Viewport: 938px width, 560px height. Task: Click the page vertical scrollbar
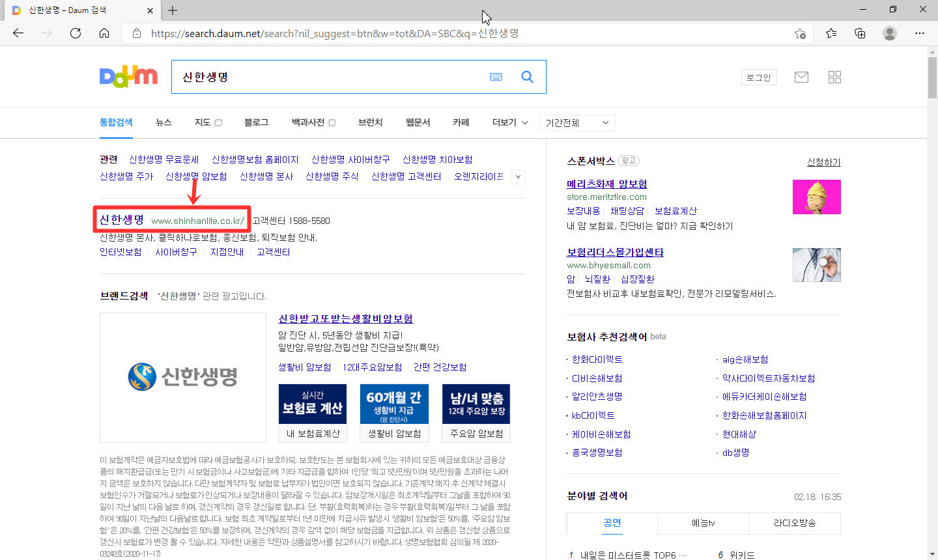pyautogui.click(x=932, y=78)
